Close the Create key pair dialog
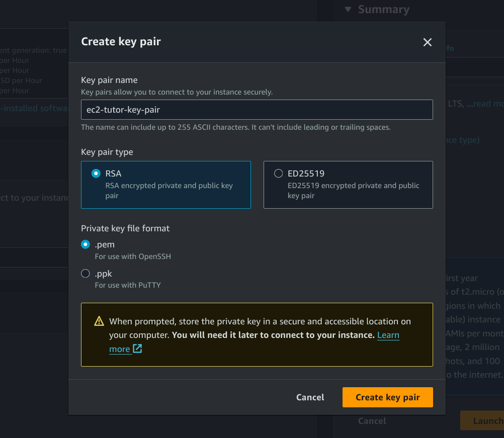 427,42
